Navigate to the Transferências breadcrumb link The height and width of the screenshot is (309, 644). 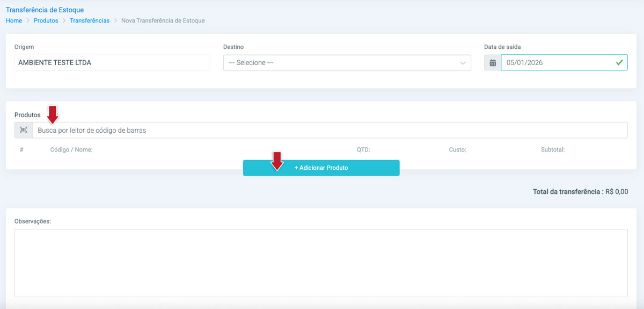coord(90,20)
